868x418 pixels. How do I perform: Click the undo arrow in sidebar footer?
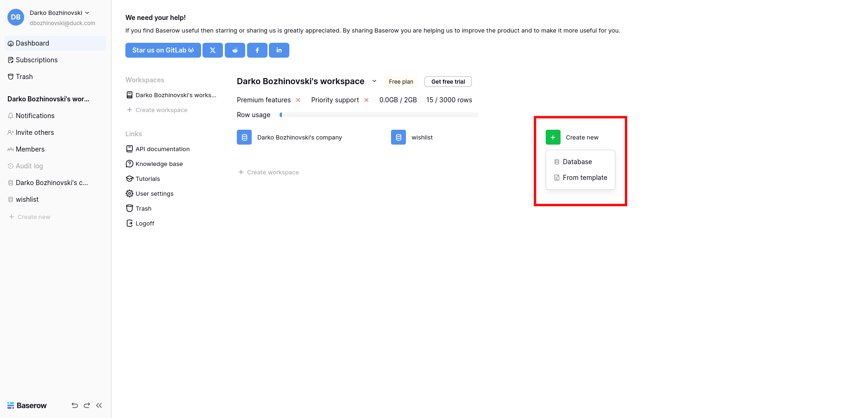coord(75,405)
